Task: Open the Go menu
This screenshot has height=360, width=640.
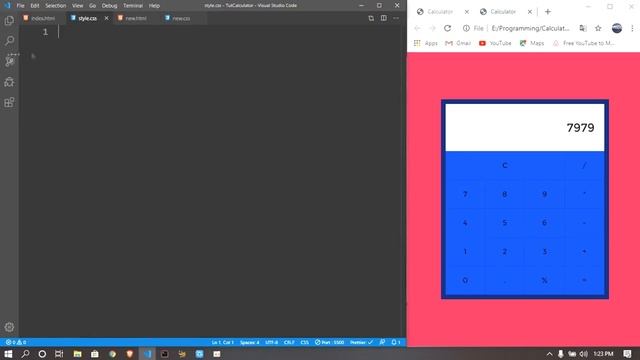Action: pos(92,6)
